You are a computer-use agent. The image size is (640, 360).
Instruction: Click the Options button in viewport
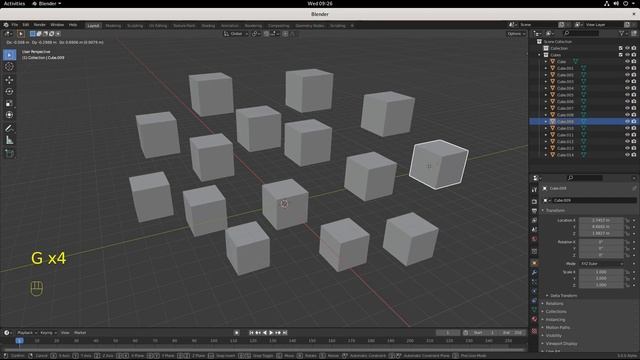516,34
